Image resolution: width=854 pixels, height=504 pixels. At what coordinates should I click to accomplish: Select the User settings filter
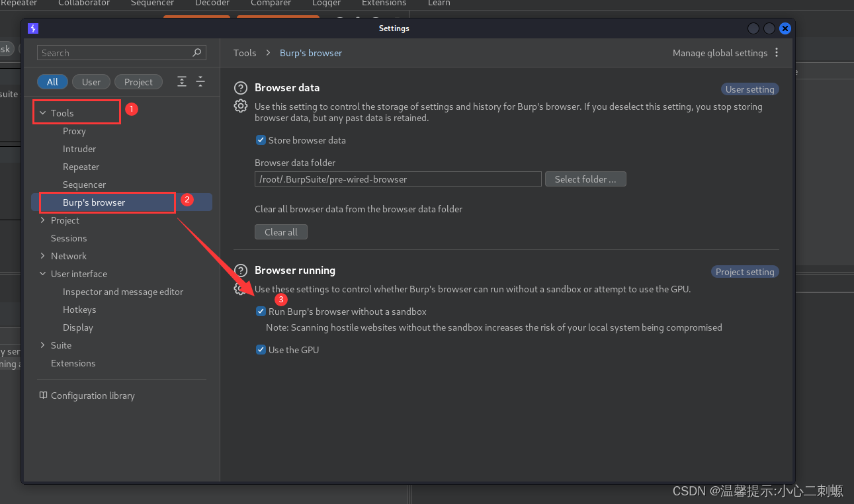coord(91,82)
